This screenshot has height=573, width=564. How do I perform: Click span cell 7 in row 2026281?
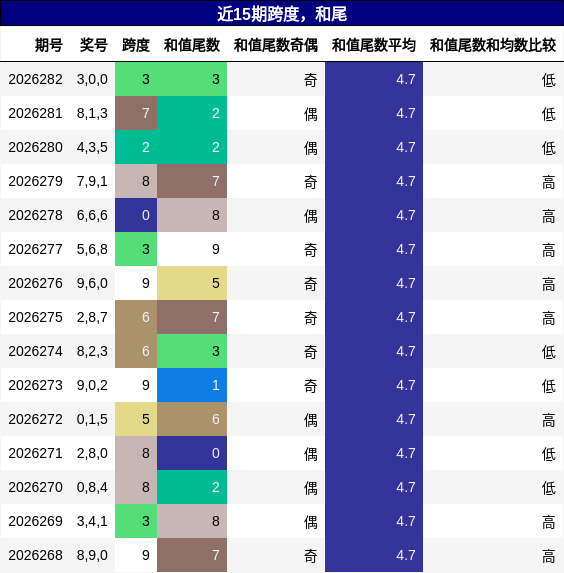(136, 113)
